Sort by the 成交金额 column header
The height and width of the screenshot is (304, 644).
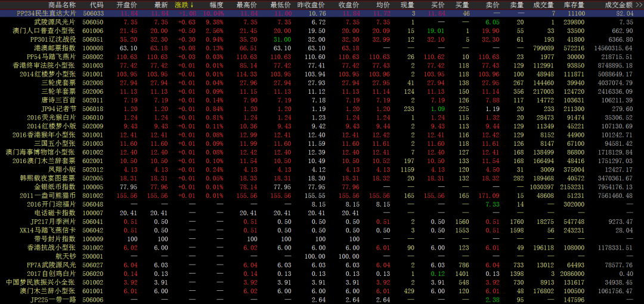[619, 5]
